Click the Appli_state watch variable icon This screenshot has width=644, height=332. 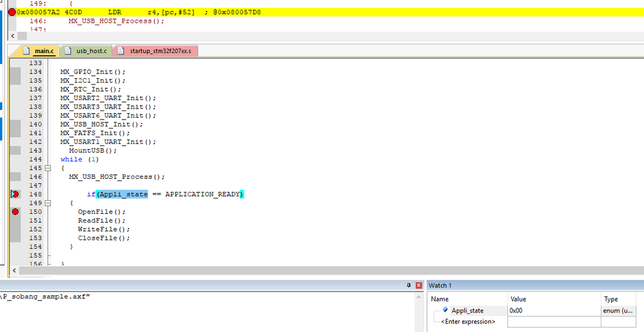click(445, 310)
